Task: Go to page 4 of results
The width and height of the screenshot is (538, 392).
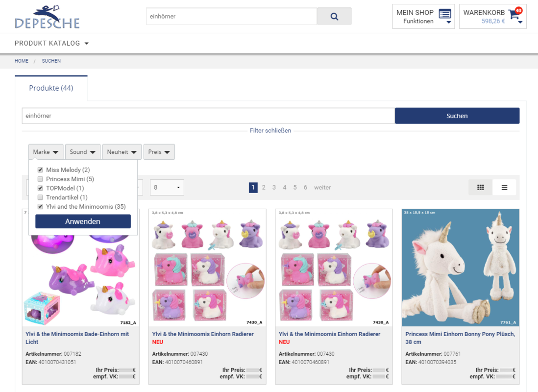Action: [x=285, y=187]
